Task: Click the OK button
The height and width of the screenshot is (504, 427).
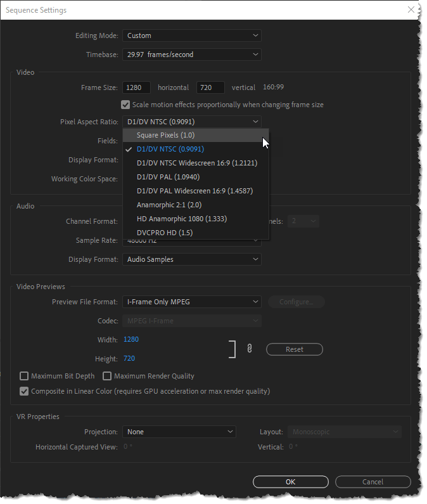Action: 290,482
